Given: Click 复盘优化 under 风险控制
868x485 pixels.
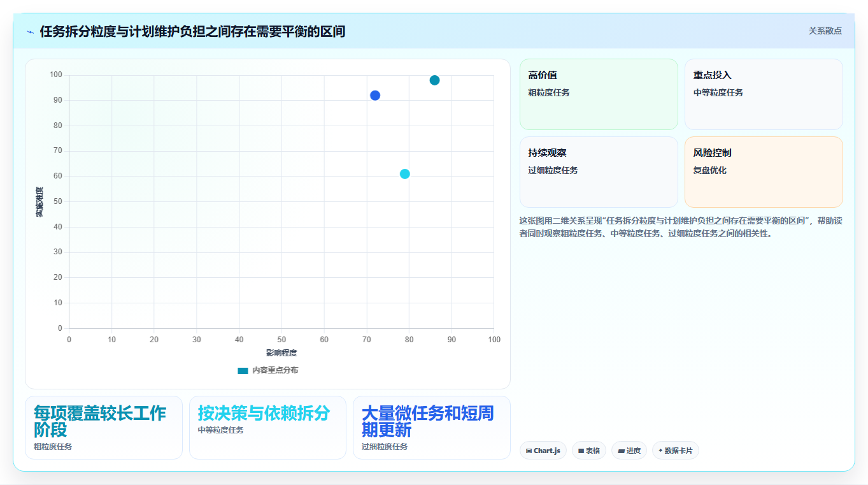Looking at the screenshot, I should [x=710, y=170].
